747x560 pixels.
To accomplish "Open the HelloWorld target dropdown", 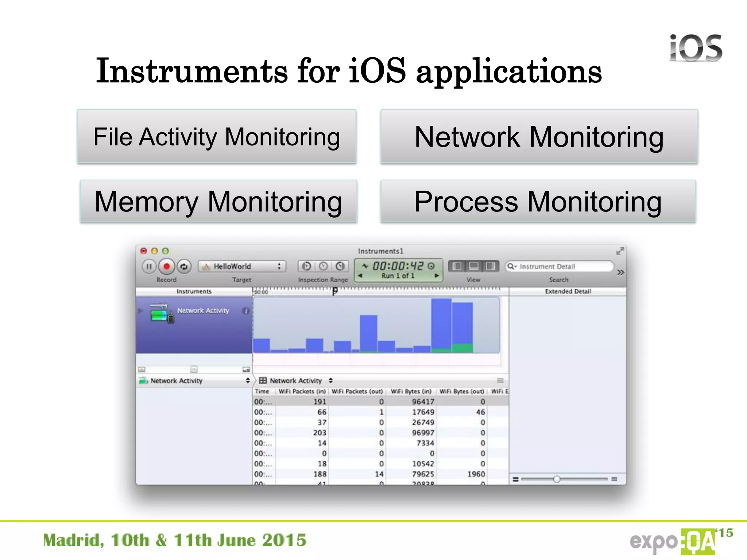I will click(242, 267).
